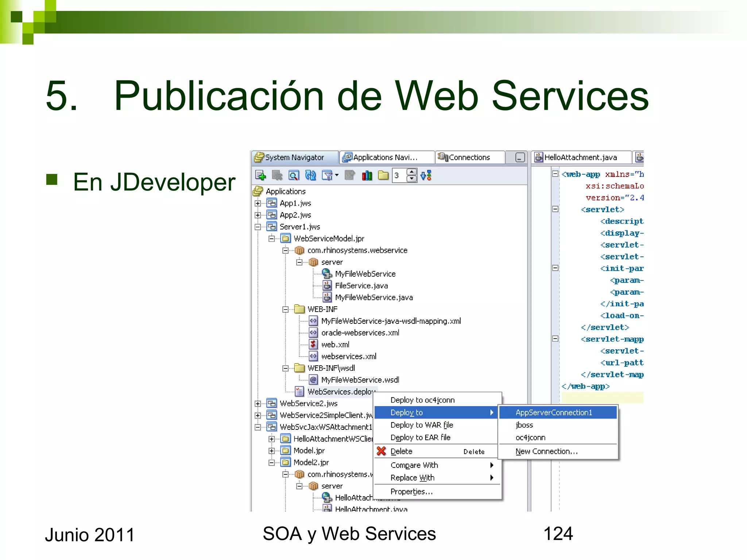The height and width of the screenshot is (560, 747).
Task: Click the greyed edit document toolbar icon
Action: (x=350, y=175)
